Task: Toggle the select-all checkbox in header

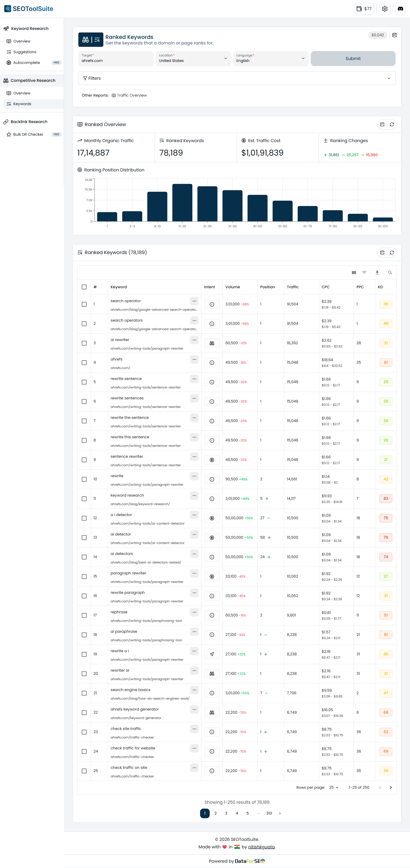Action: (x=84, y=287)
